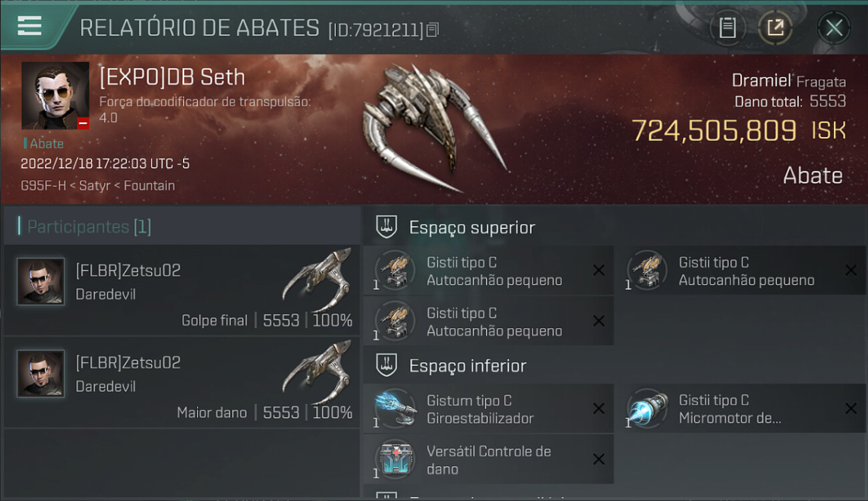This screenshot has width=868, height=501.
Task: Open the Dramiel ship image
Action: pyautogui.click(x=434, y=128)
